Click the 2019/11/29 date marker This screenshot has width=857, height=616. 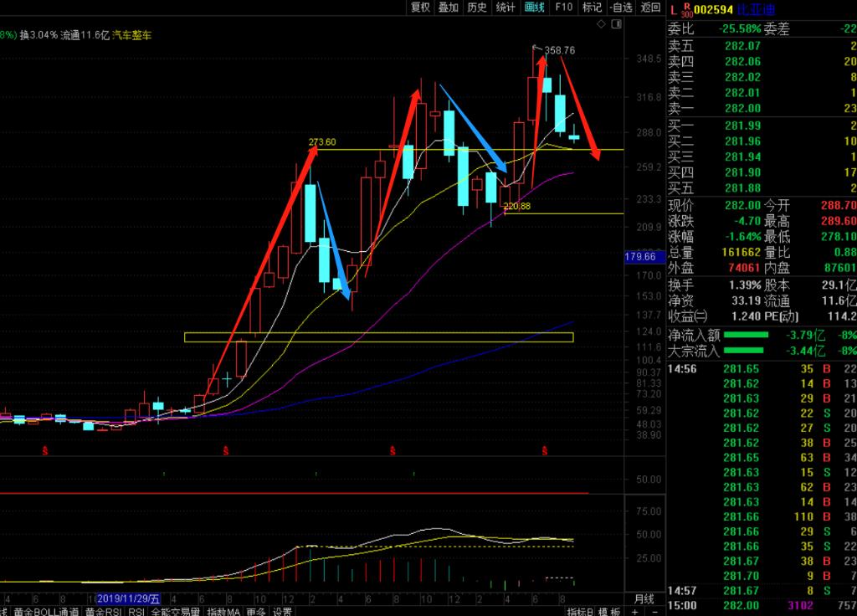(x=127, y=598)
